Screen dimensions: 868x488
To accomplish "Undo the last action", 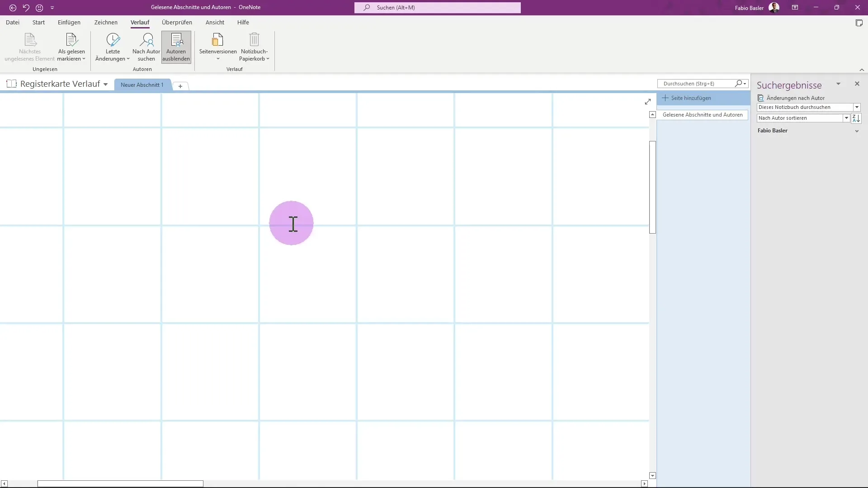I will (26, 8).
